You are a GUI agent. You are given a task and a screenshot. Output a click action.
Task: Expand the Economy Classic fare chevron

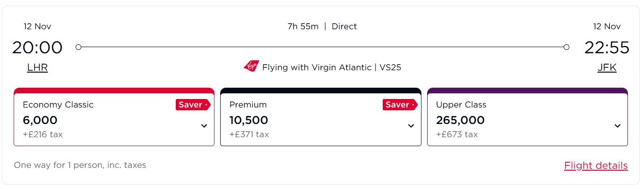coord(204,126)
